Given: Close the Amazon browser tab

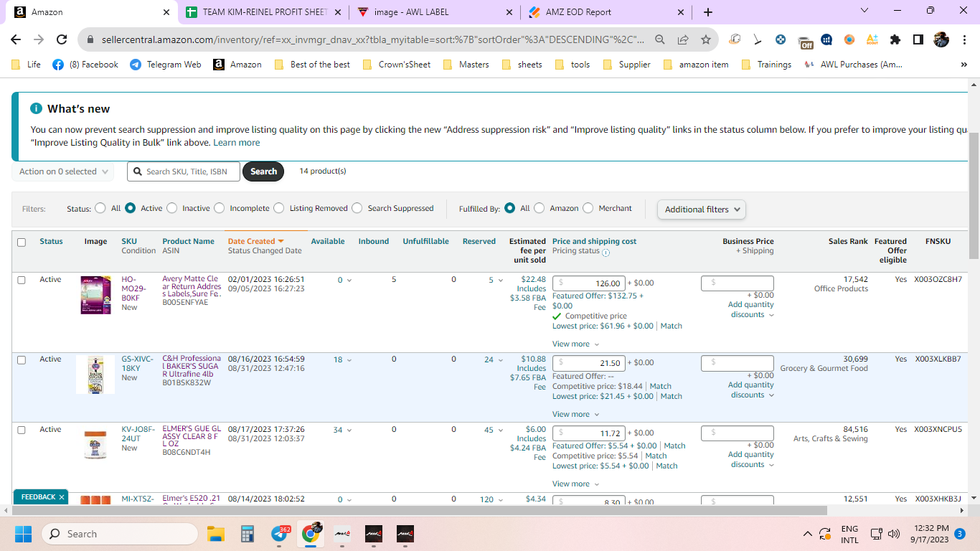Looking at the screenshot, I should point(166,12).
